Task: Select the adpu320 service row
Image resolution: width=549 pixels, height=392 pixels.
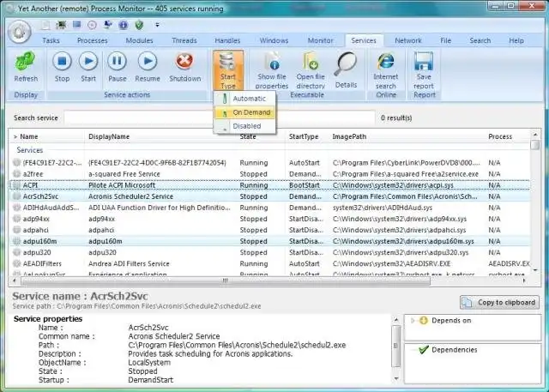Action: 269,252
